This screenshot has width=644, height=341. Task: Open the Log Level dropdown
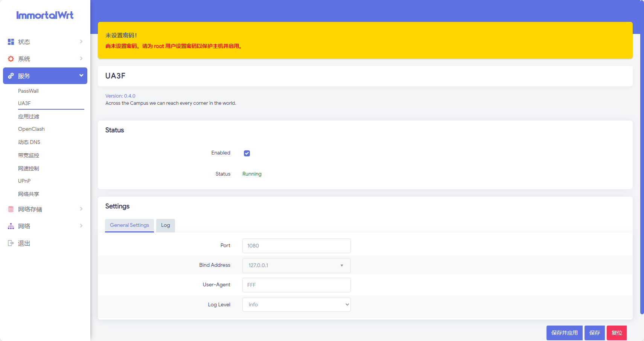click(296, 304)
